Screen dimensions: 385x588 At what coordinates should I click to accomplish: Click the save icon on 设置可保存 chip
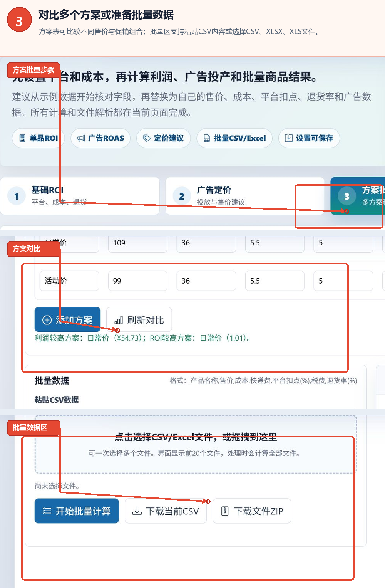[x=289, y=138]
